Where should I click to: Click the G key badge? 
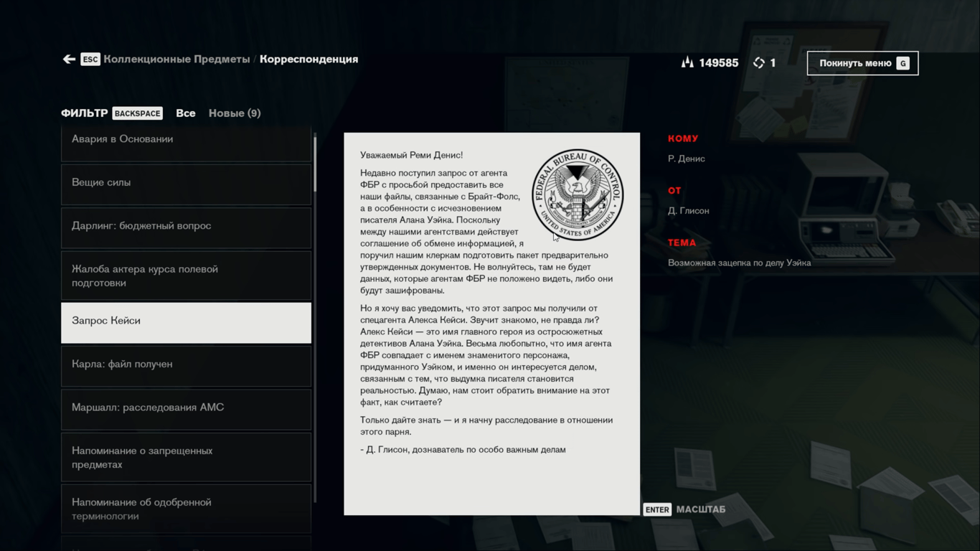[903, 63]
